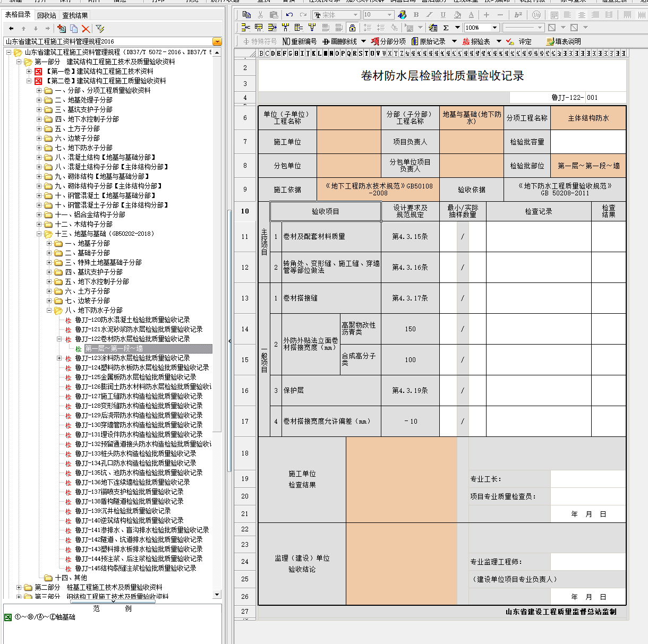The height and width of the screenshot is (644, 648).
Task: Click the font color A icon
Action: (471, 15)
